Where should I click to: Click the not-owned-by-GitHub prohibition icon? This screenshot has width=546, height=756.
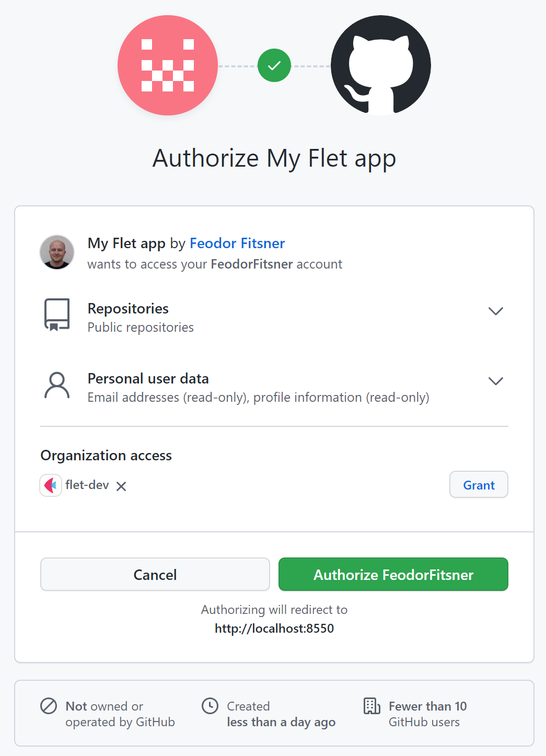[x=49, y=706]
